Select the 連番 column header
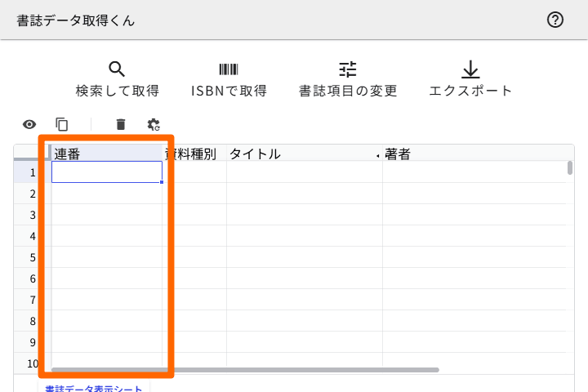This screenshot has height=392, width=588. coord(106,154)
